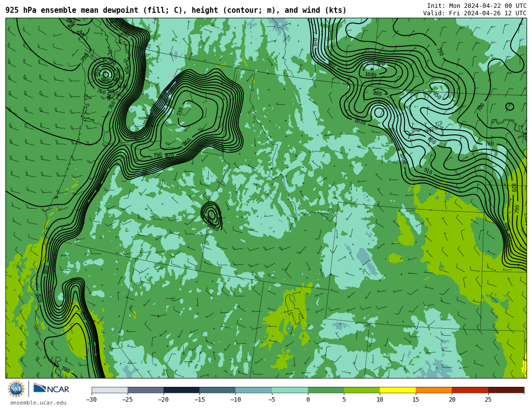532x409 pixels.
Task: Click the -25 colorbar tick label
Action: 127,400
